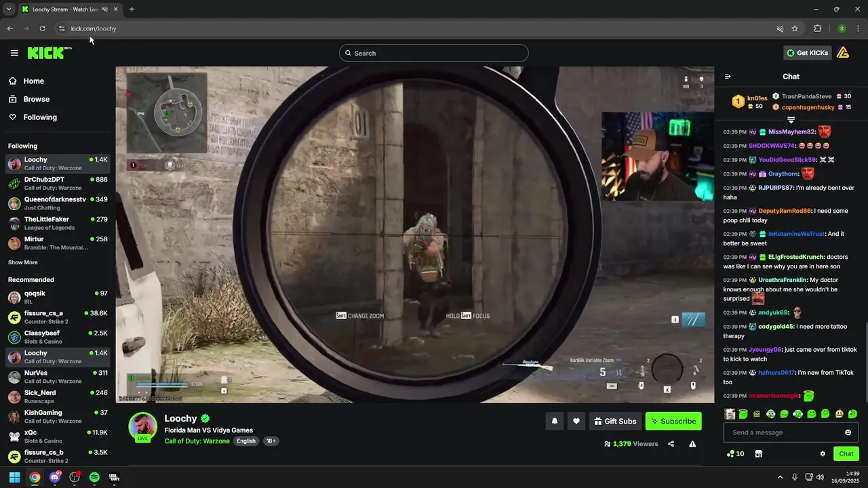Click the Search field
This screenshot has height=488, width=868.
[x=434, y=53]
